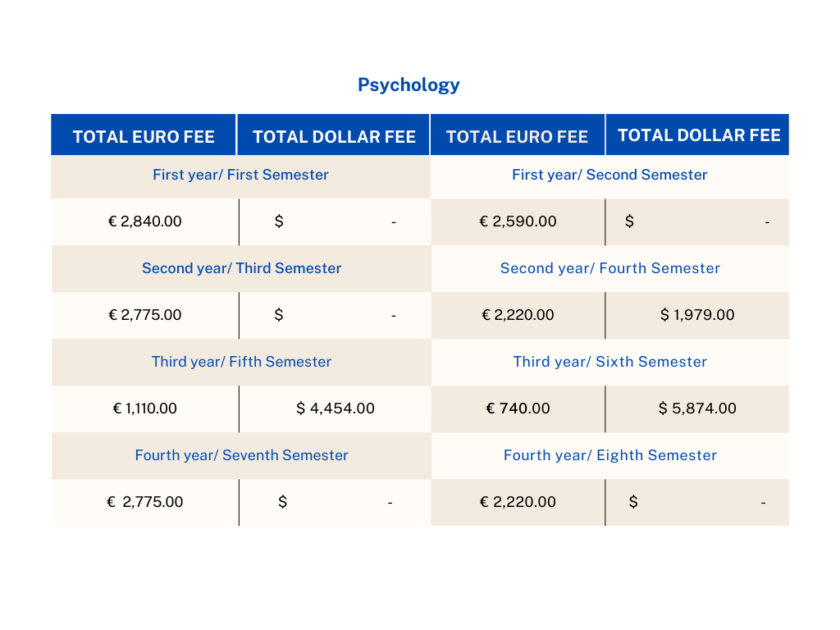Select the Third year/ Fifth Semester label
This screenshot has height=630, width=840.
[241, 362]
